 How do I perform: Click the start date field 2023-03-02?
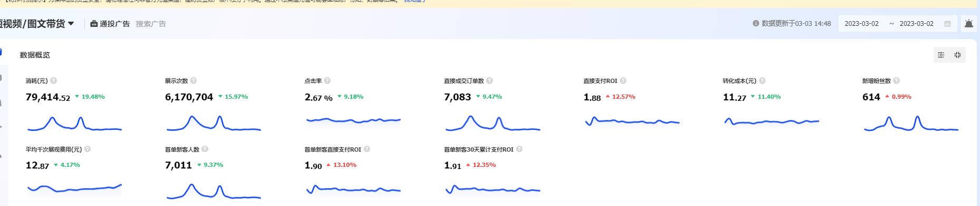click(x=861, y=24)
